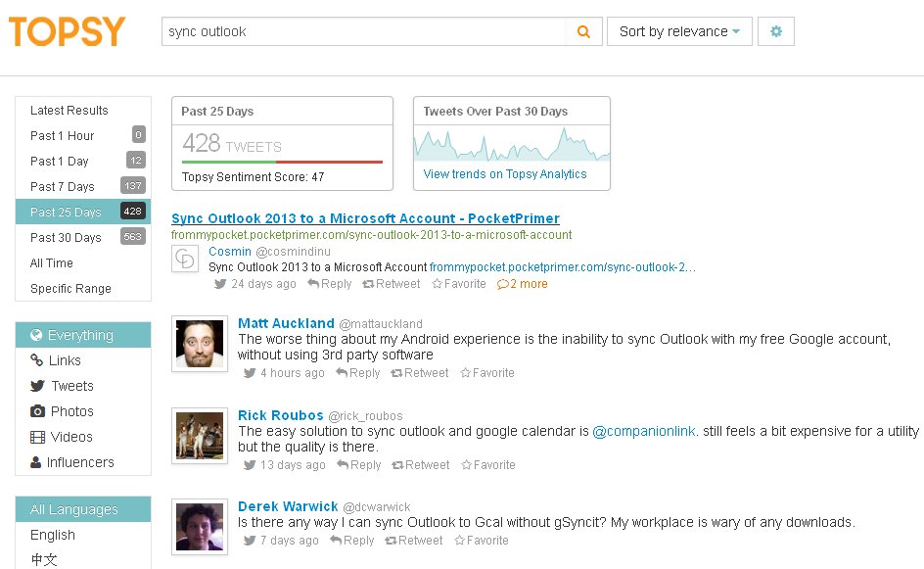Screen dimensions: 924x569
Task: Click the @dcwarwick handle
Action: click(377, 507)
